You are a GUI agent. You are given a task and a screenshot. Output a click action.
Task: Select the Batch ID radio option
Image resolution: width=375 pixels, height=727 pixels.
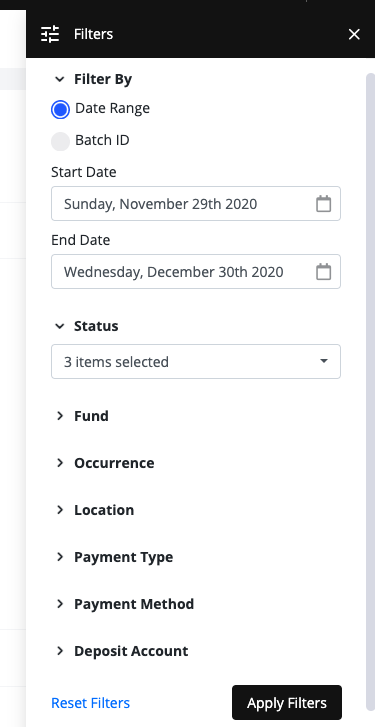point(60,141)
